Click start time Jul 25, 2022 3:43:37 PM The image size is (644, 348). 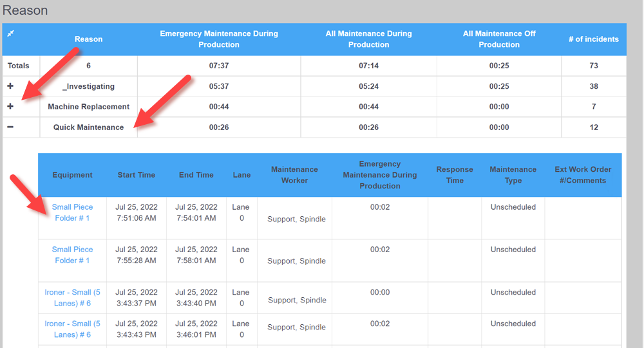pos(137,298)
